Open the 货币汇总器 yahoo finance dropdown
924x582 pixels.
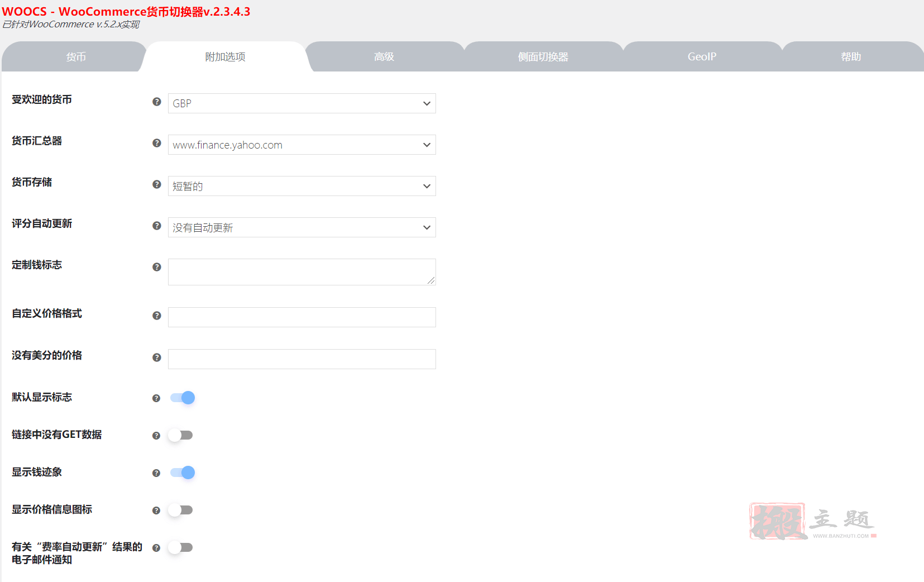302,145
